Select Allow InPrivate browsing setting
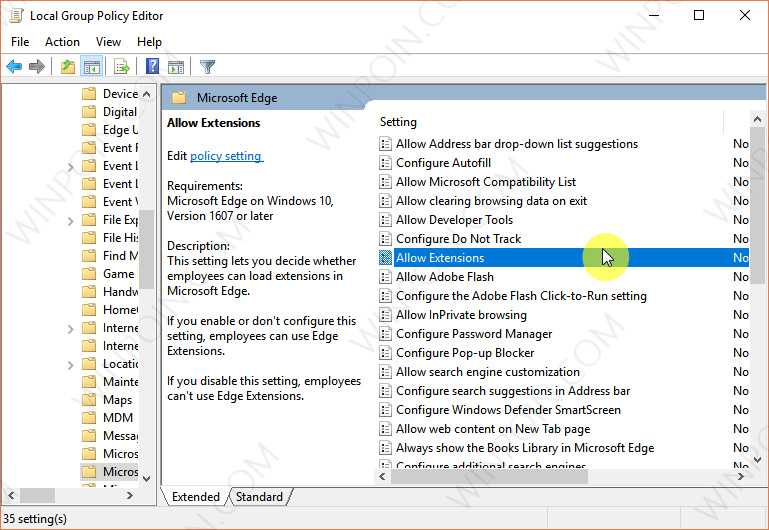Image resolution: width=769 pixels, height=530 pixels. pyautogui.click(x=564, y=315)
